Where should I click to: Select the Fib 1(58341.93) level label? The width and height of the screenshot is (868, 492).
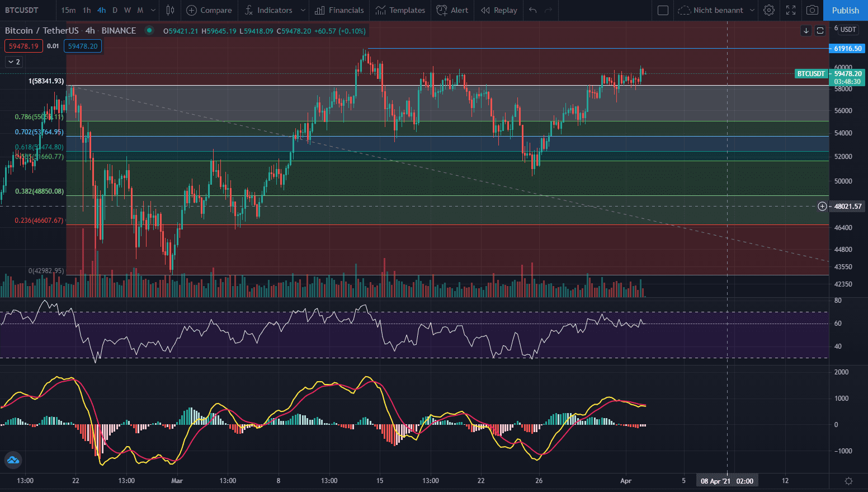(x=46, y=81)
